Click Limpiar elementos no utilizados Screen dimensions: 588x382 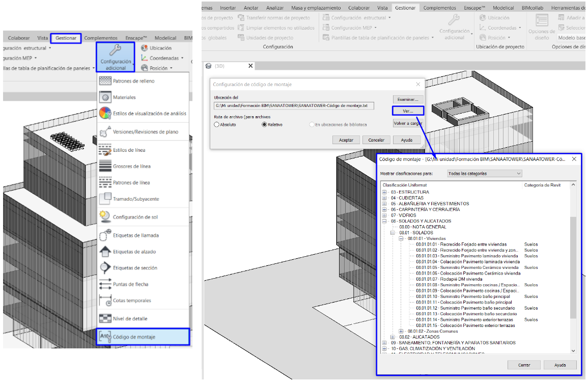click(276, 28)
